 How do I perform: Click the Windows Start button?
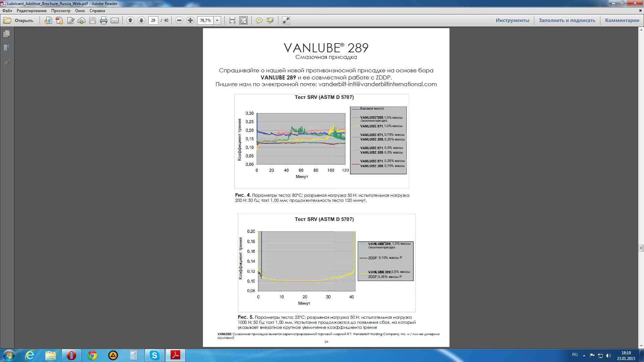9,355
